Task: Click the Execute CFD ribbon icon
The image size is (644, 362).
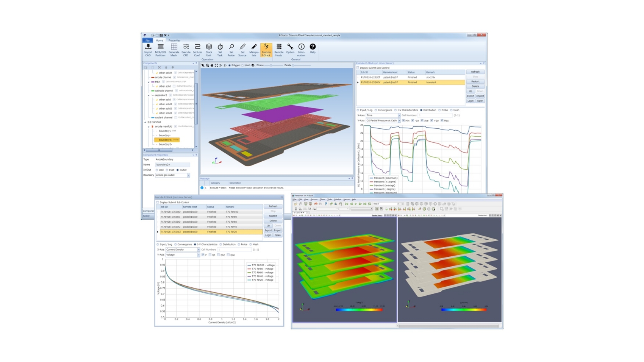Action: pos(186,50)
